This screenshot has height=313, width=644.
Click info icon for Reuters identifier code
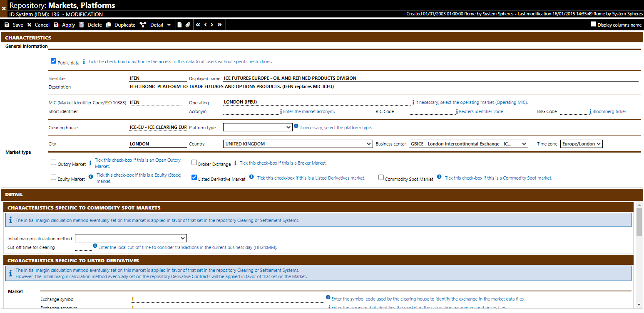pos(457,111)
